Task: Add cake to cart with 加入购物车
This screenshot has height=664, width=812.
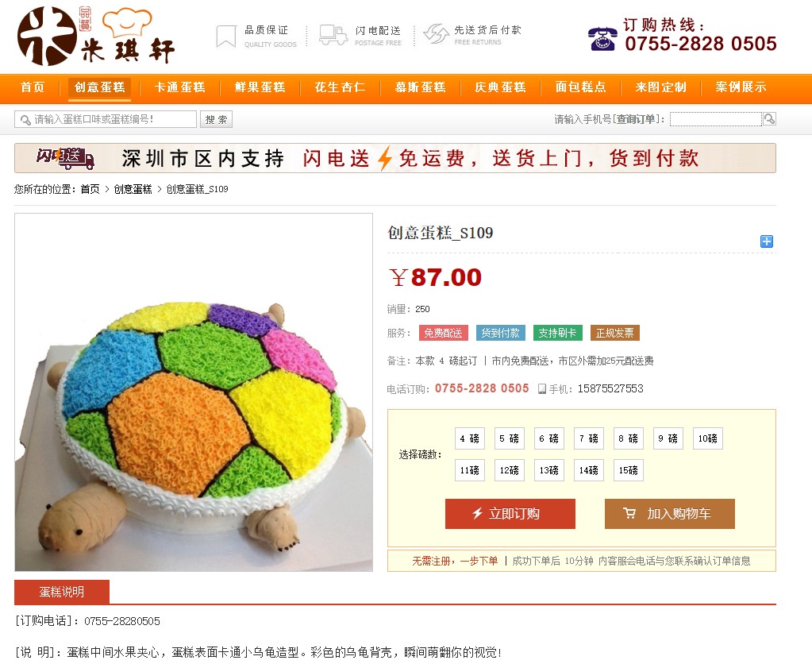Action: (x=670, y=514)
